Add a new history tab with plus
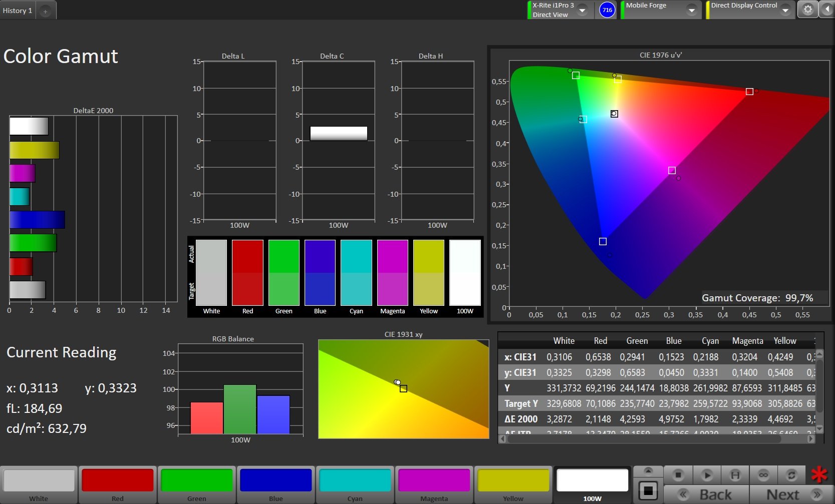 pyautogui.click(x=45, y=11)
